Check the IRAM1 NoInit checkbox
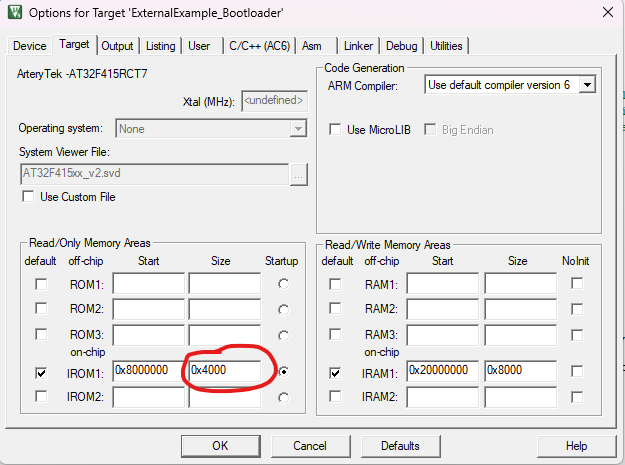 point(577,372)
